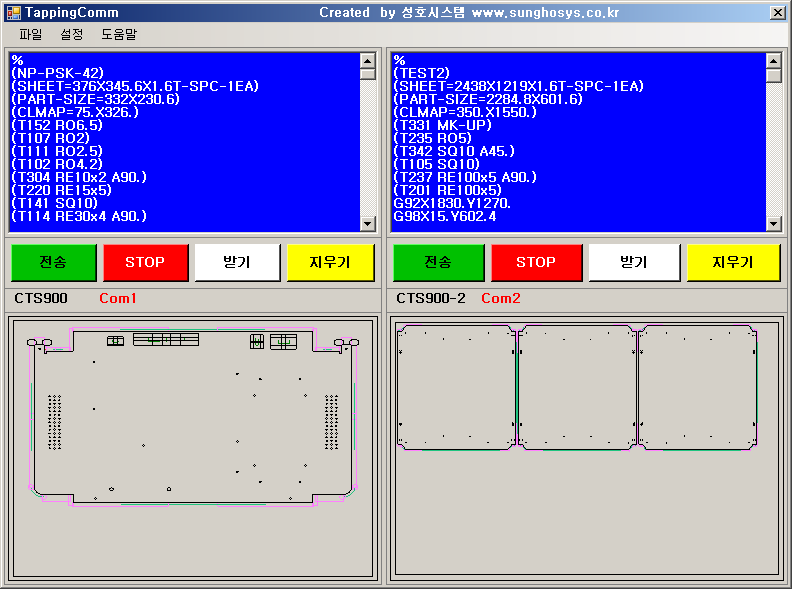Click the TappingComm app icon in title bar

[x=14, y=13]
